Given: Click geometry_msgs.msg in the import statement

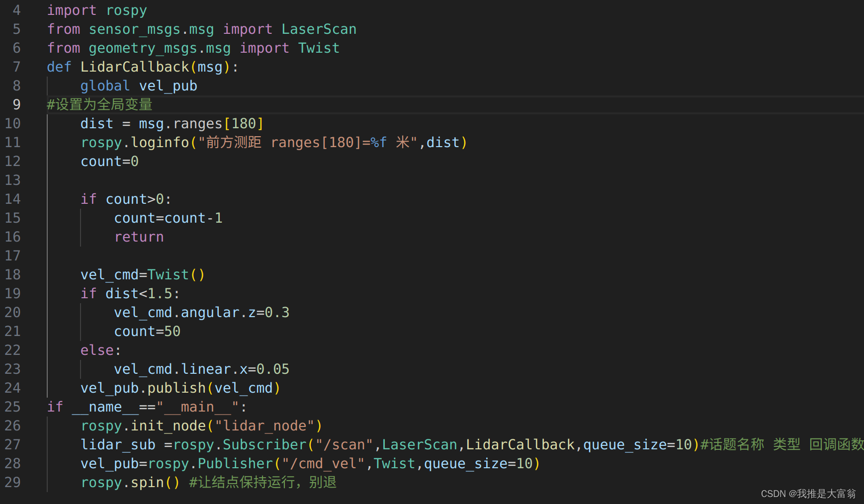Looking at the screenshot, I should point(160,49).
